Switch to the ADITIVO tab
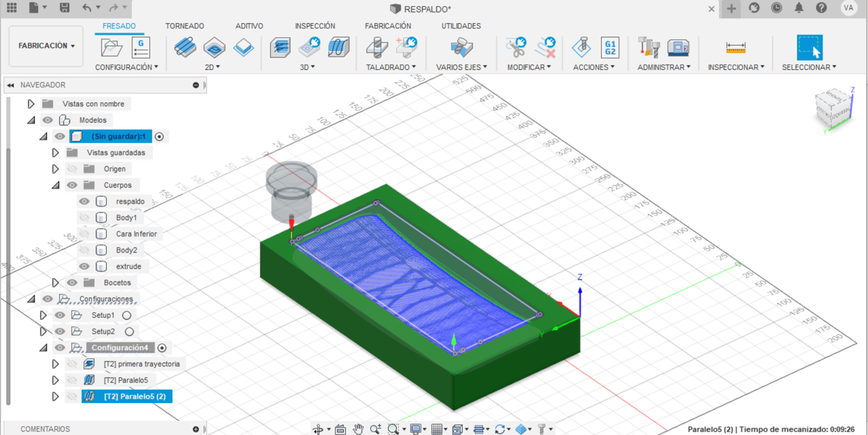868x435 pixels. pos(249,26)
